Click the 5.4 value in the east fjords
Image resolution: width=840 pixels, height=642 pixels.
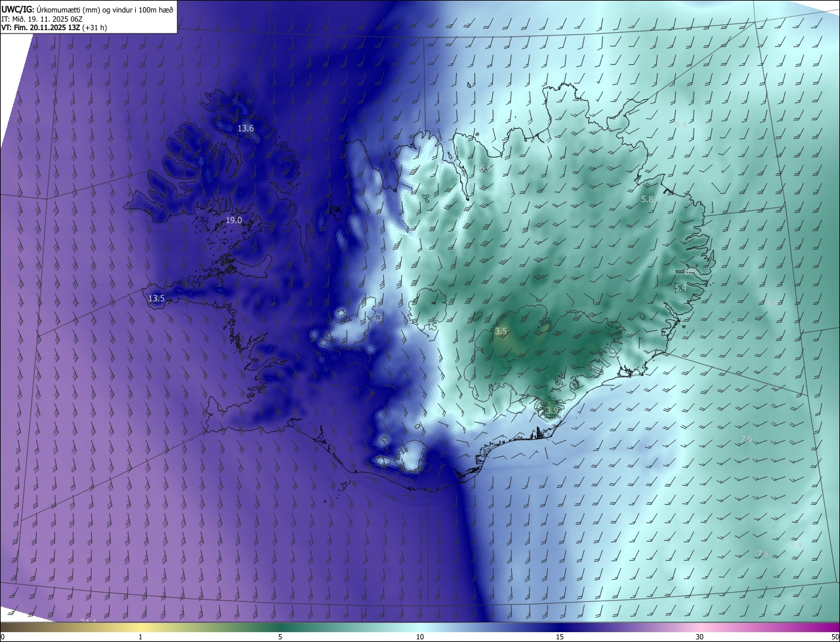point(681,288)
